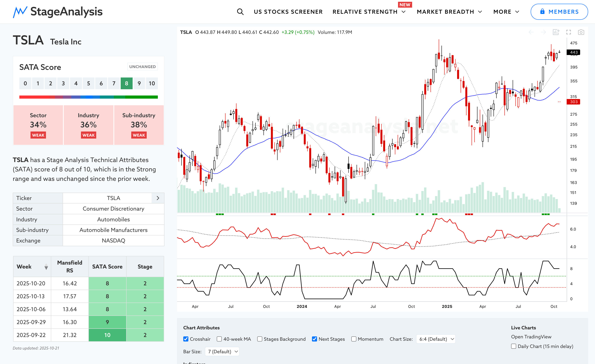Open fullscreen chart mode icon

[568, 32]
